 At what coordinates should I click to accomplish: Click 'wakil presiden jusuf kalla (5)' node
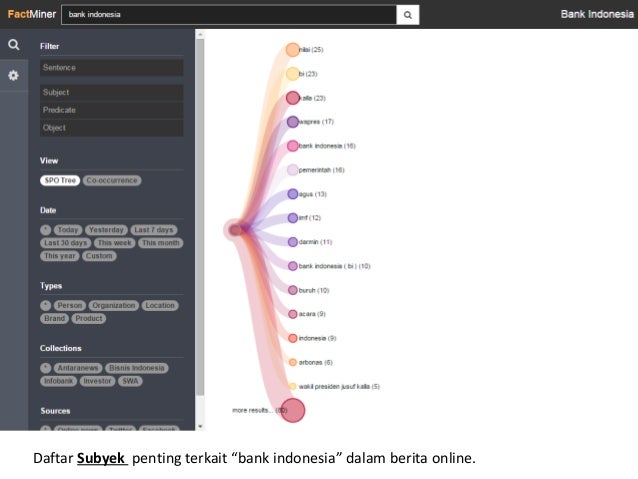click(293, 386)
